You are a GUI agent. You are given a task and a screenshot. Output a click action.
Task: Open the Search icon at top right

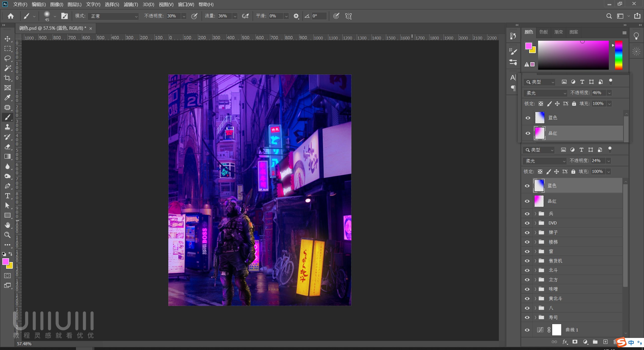coord(609,16)
